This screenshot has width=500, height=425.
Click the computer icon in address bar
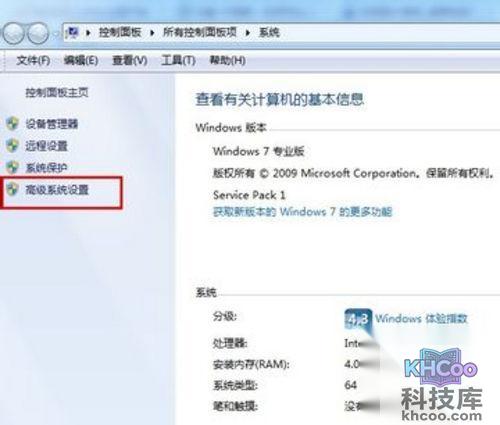tap(73, 32)
